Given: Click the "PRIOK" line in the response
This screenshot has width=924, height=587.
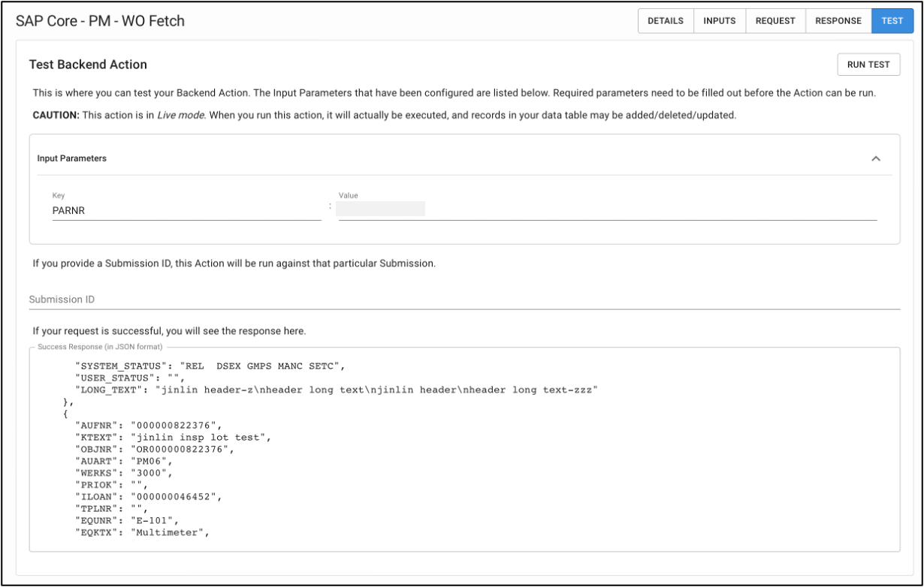Looking at the screenshot, I should click(x=111, y=486).
